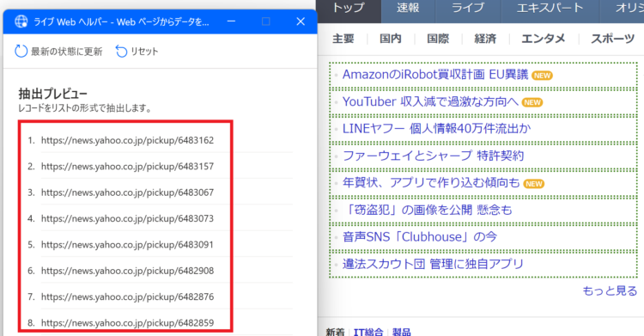Maximize the ライブ Web ヘルパー window

coord(265,21)
